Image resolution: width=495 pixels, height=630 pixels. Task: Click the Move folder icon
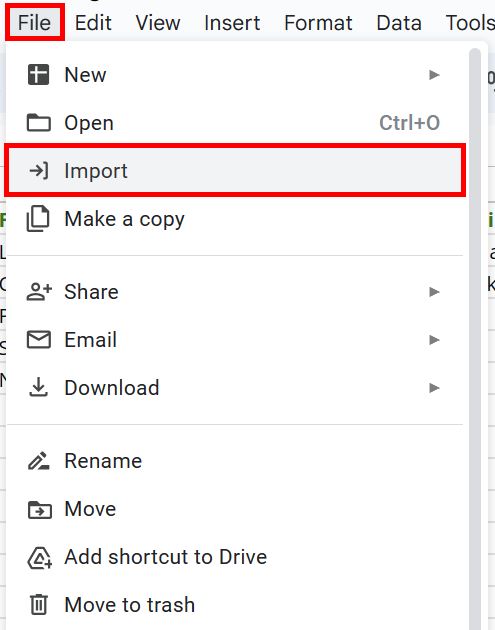(x=39, y=509)
